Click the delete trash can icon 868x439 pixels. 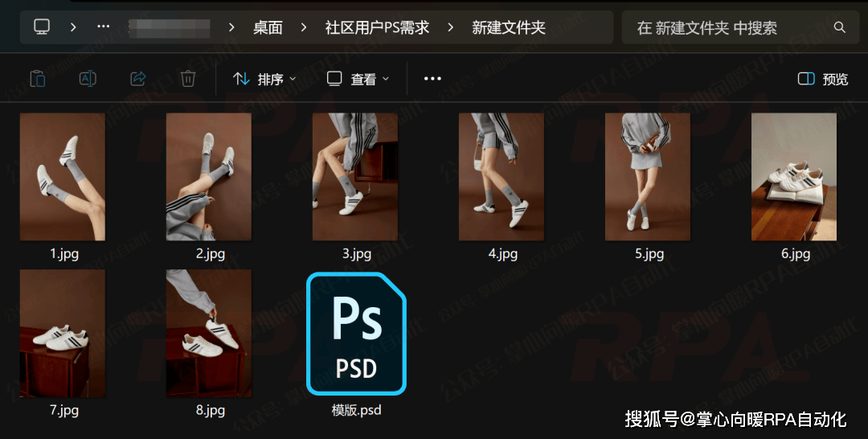[188, 79]
